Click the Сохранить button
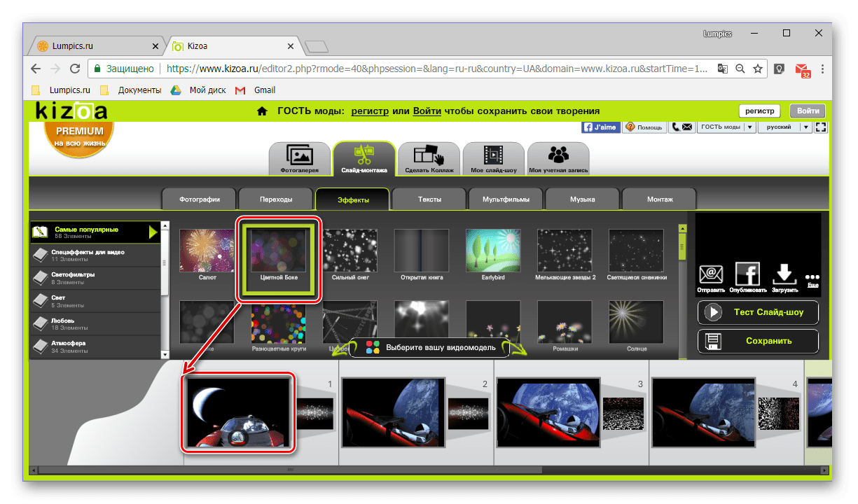Screen dimensions: 858x504 tap(758, 341)
